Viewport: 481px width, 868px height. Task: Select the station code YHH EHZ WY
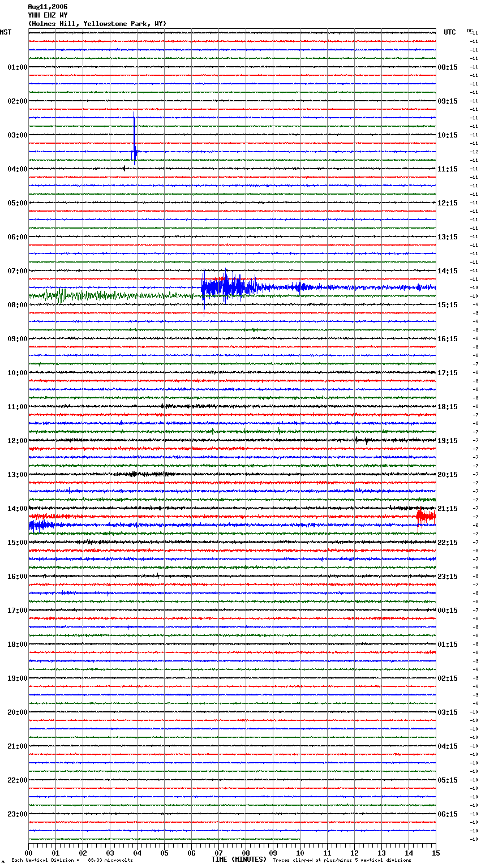click(48, 15)
